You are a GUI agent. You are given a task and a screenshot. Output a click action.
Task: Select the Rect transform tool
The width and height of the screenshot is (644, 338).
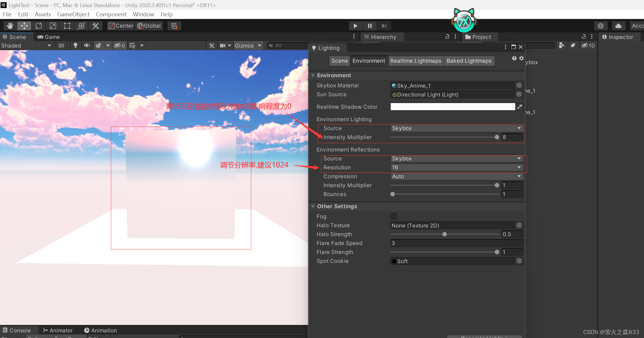67,26
